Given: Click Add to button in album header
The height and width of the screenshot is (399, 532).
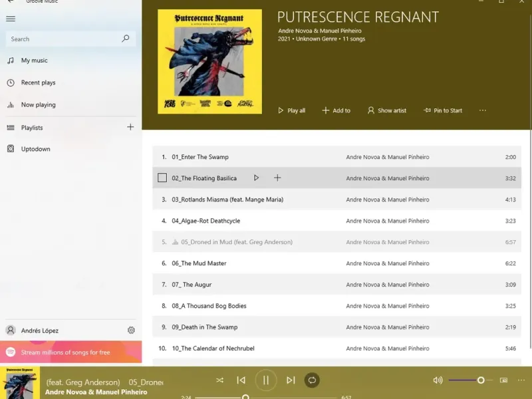Looking at the screenshot, I should pos(336,110).
